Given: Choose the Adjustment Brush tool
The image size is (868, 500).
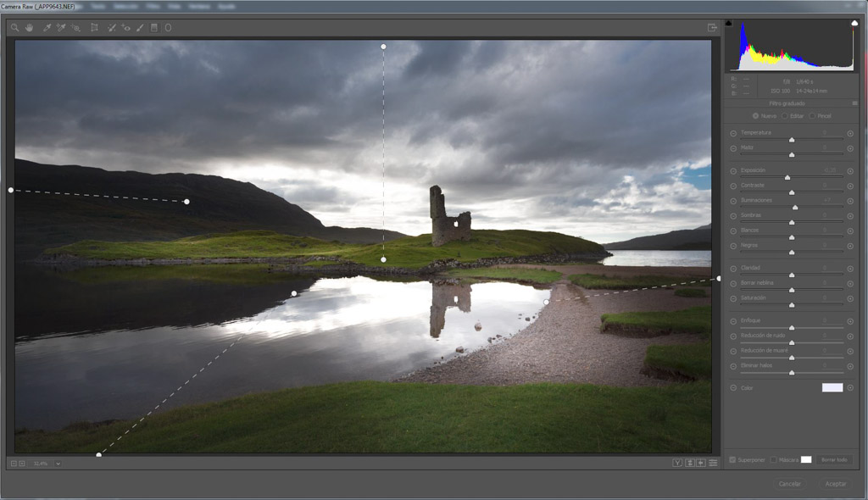Looking at the screenshot, I should [x=140, y=27].
